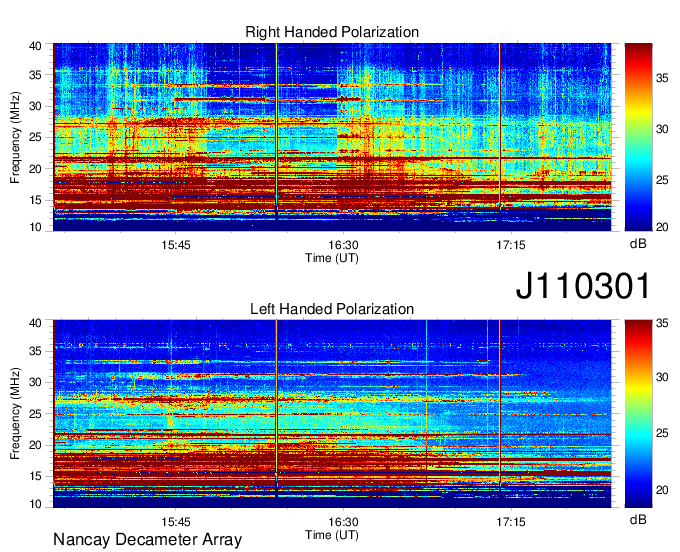Click the upper plot's dB color bar
The image size is (680, 552).
(x=638, y=137)
